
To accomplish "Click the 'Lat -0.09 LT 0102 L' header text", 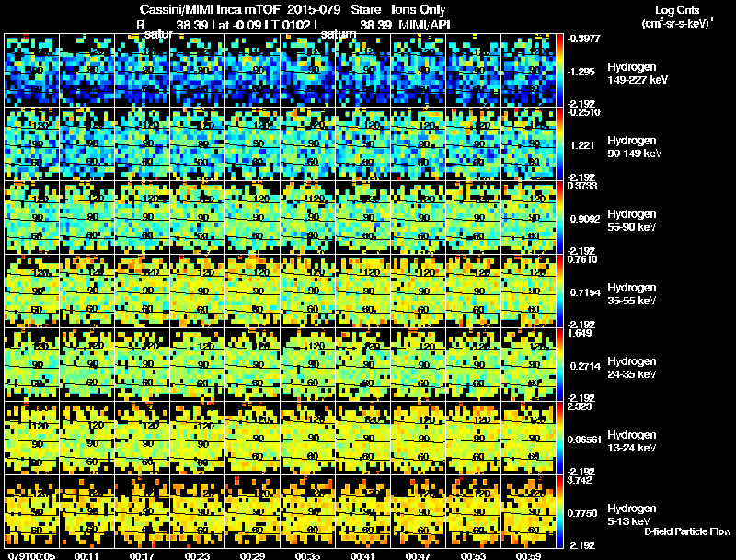I will coord(266,26).
